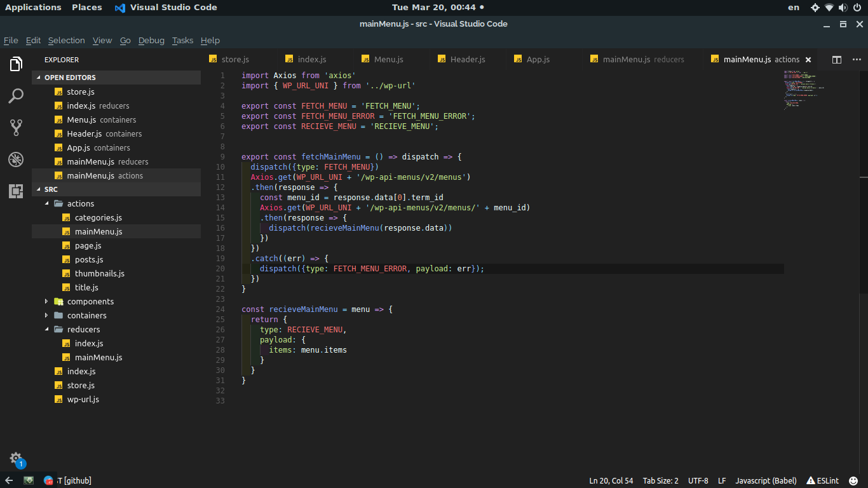Open the Debug menu
Screen dimensions: 868x488
click(x=151, y=40)
